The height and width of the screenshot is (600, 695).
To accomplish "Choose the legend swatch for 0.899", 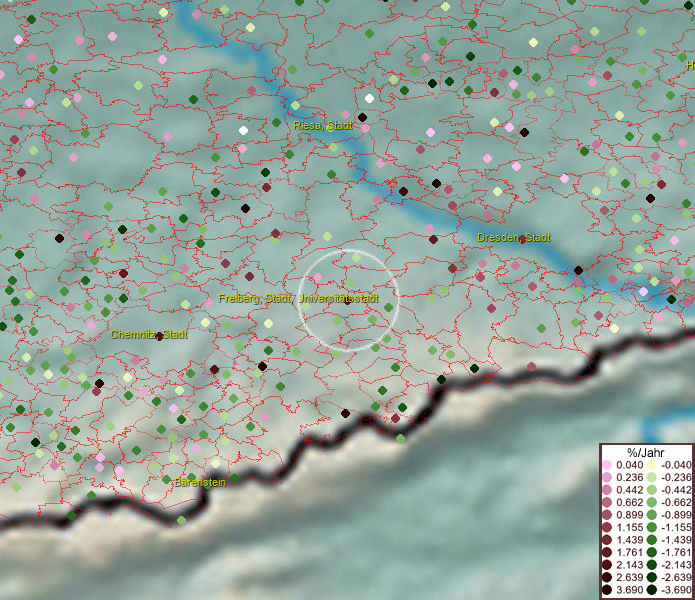I will (x=607, y=515).
